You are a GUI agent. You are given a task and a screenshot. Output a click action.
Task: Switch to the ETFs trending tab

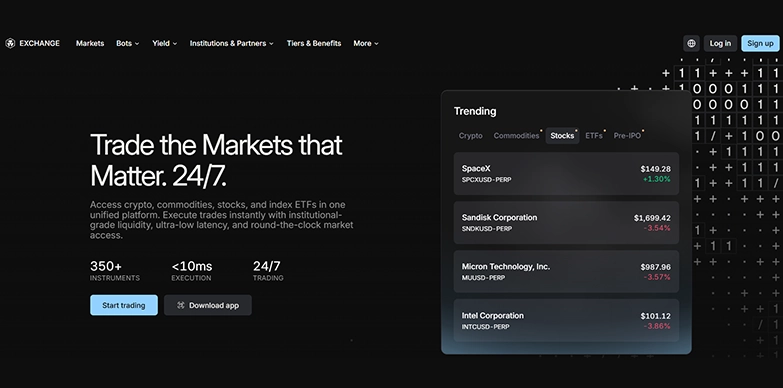(x=594, y=135)
